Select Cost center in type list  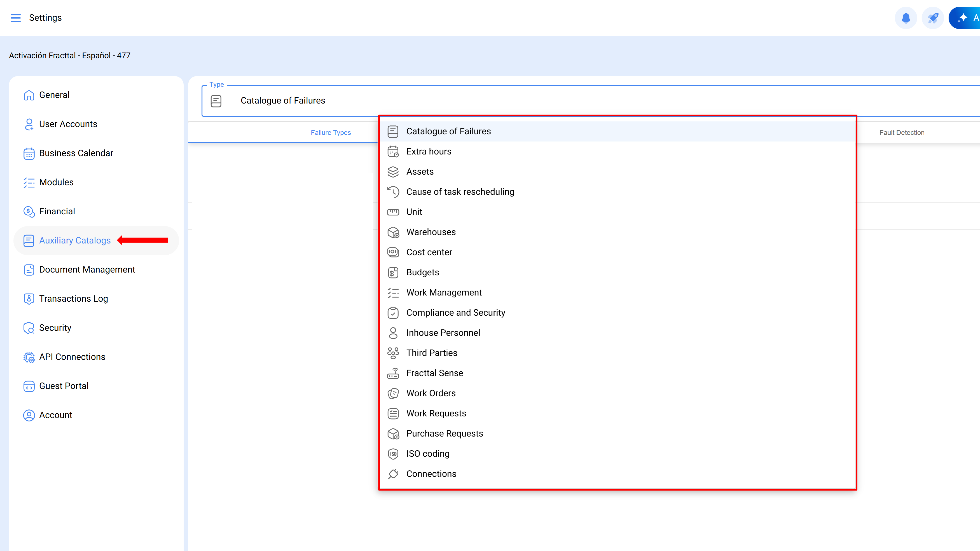pyautogui.click(x=429, y=252)
